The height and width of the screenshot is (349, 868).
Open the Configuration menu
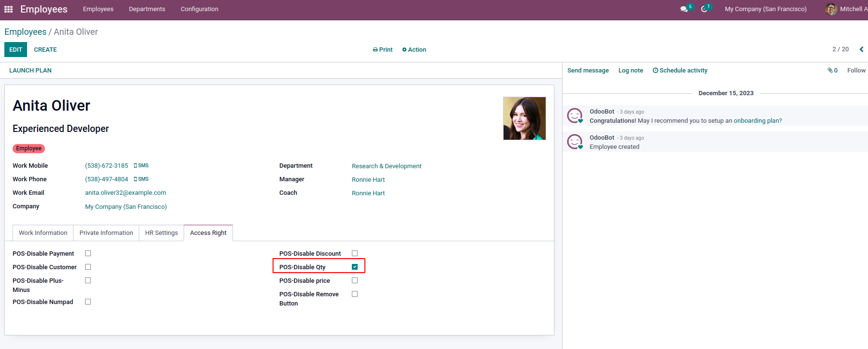point(200,9)
